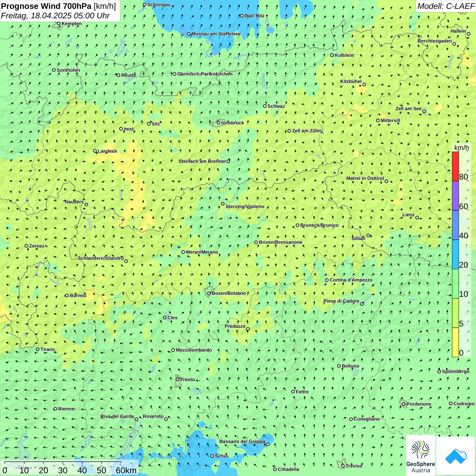The height and width of the screenshot is (476, 476).
Task: Click the 'Schongau' label
Action: [x=158, y=4]
